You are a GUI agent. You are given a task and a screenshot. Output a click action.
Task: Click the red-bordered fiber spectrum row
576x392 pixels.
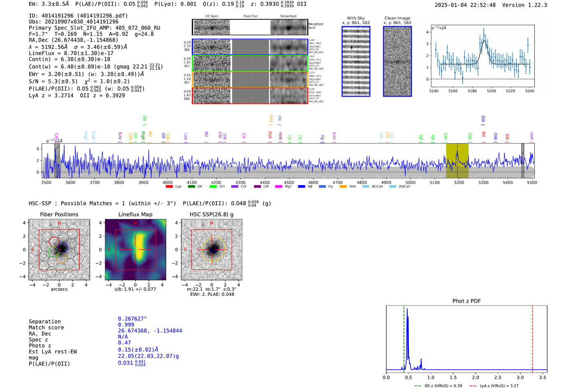tap(250, 95)
